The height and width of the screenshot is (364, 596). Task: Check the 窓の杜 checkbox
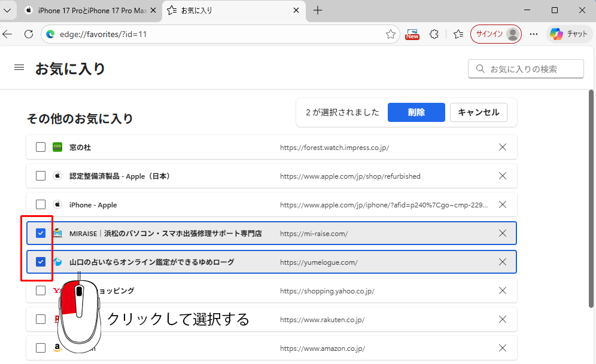[x=41, y=147]
